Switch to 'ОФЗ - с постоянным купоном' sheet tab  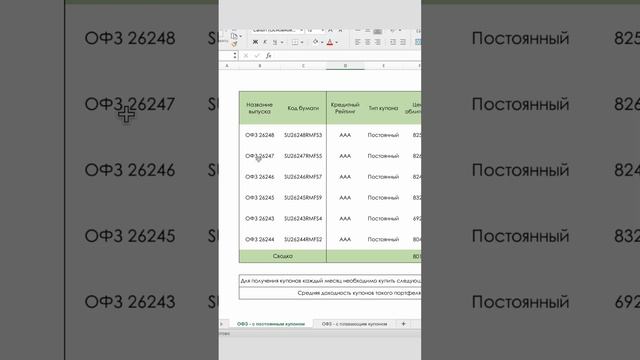click(271, 324)
